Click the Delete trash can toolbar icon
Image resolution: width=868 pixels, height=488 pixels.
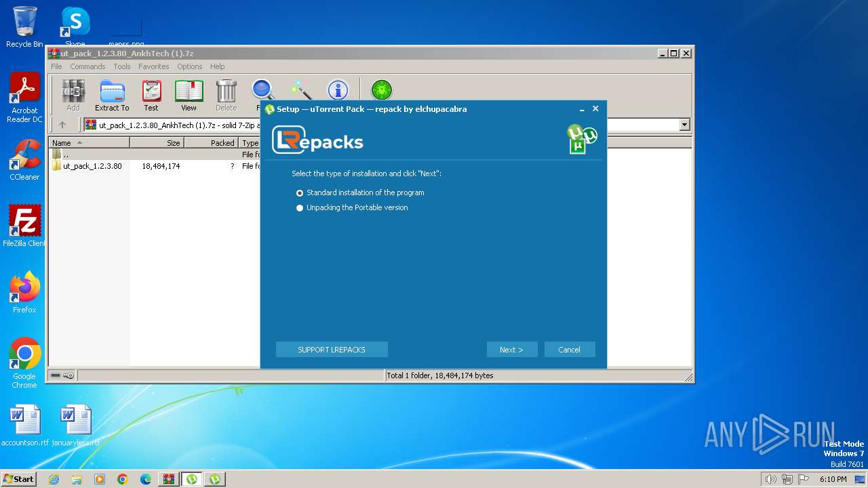click(x=226, y=95)
